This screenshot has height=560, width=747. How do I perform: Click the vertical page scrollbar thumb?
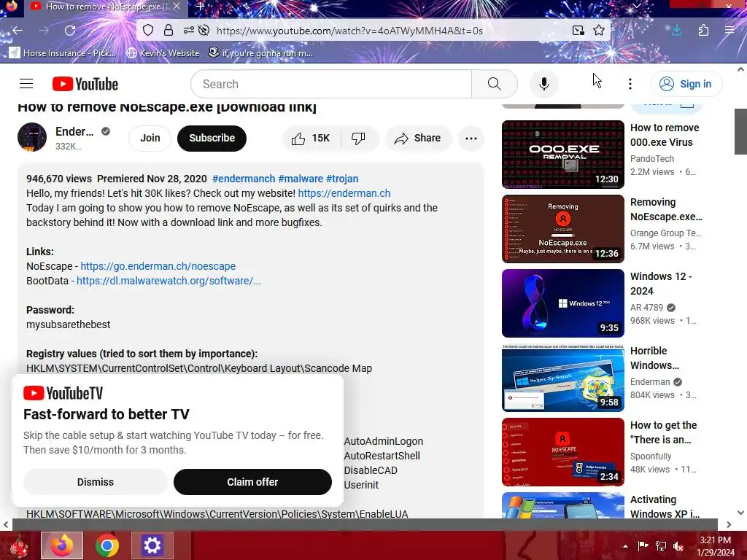tap(740, 131)
